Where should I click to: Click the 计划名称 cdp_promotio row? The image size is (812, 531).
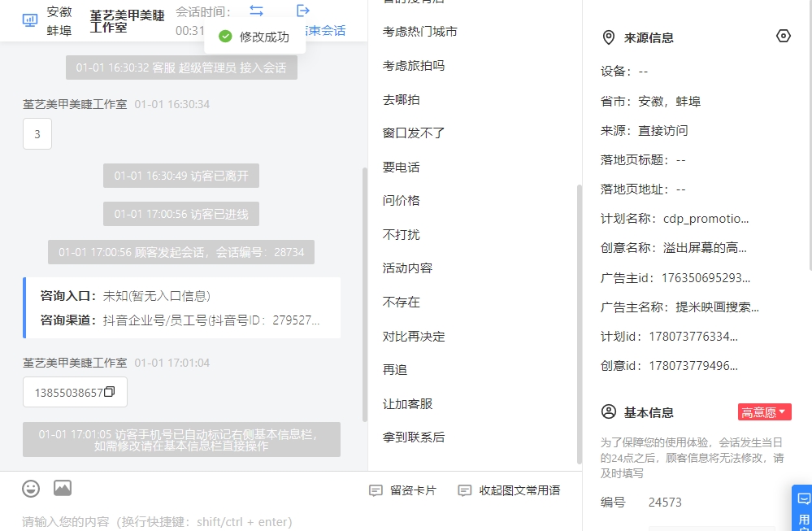[675, 219]
